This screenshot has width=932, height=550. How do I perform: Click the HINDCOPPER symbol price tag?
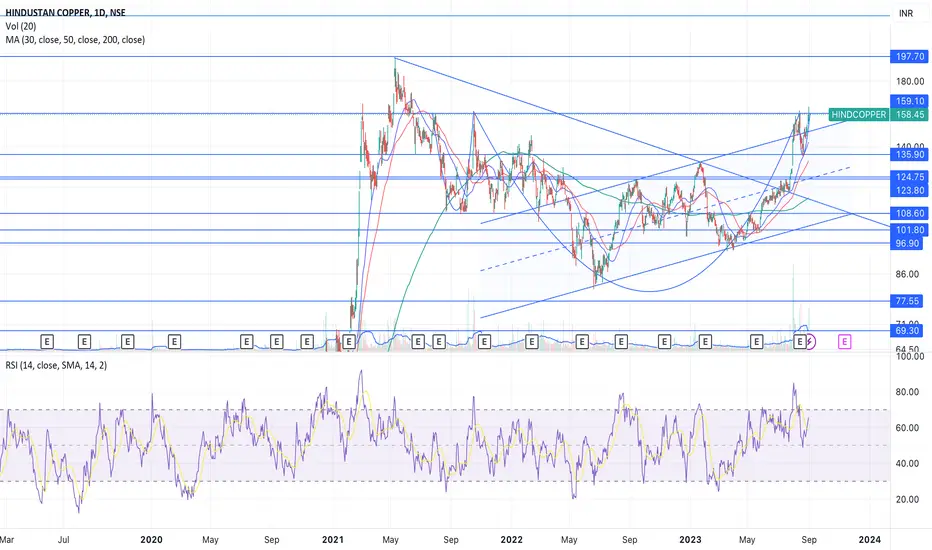(858, 114)
